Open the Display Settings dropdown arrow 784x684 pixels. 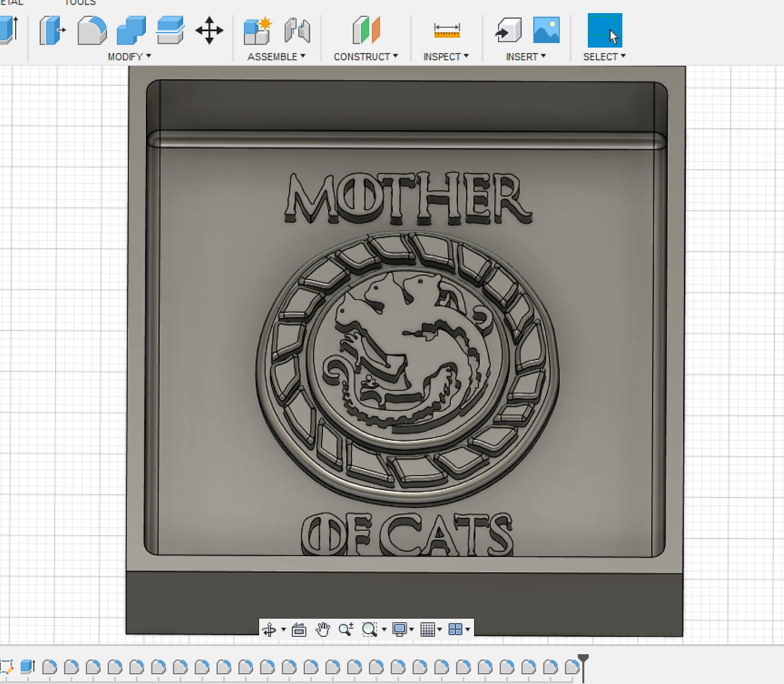(x=412, y=630)
